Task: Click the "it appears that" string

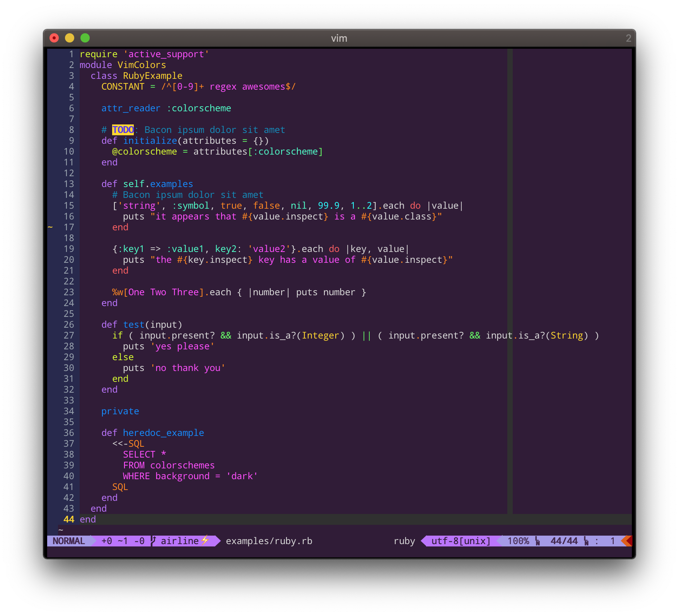Action: [193, 217]
